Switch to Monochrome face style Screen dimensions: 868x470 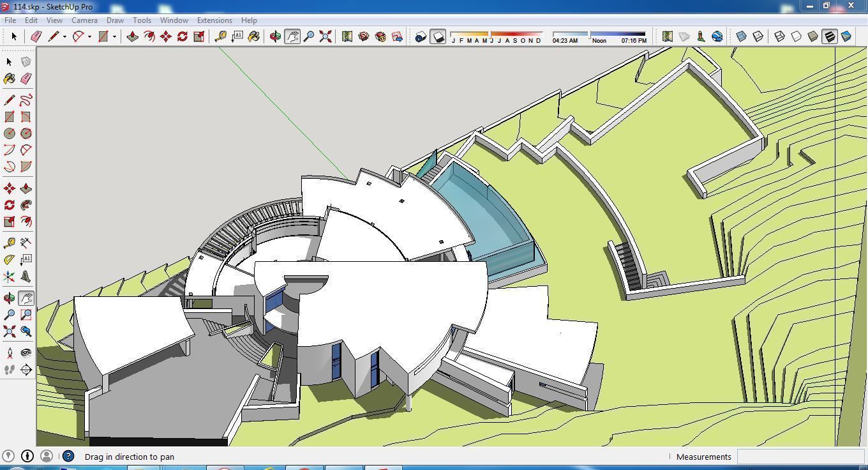pyautogui.click(x=846, y=36)
